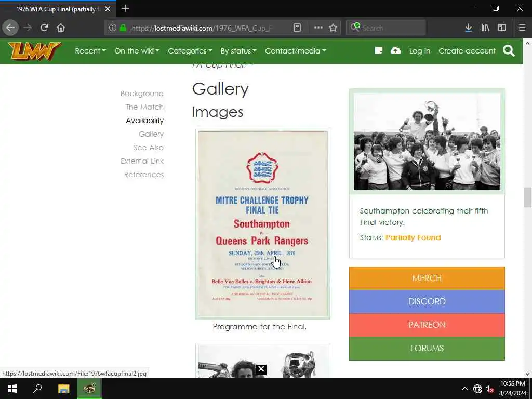Toggle reader view in the address bar
The width and height of the screenshot is (532, 399).
click(x=297, y=28)
